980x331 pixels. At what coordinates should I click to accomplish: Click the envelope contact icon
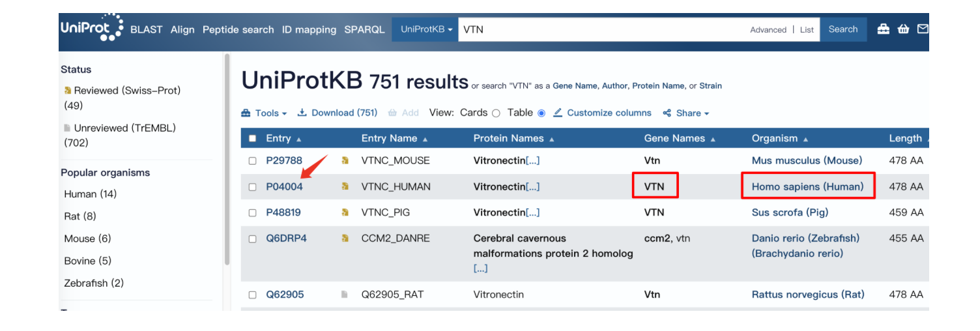point(923,29)
